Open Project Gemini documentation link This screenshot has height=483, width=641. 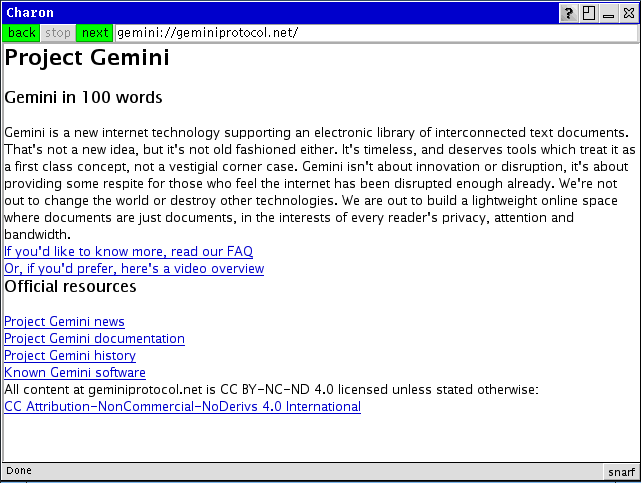pyautogui.click(x=94, y=339)
